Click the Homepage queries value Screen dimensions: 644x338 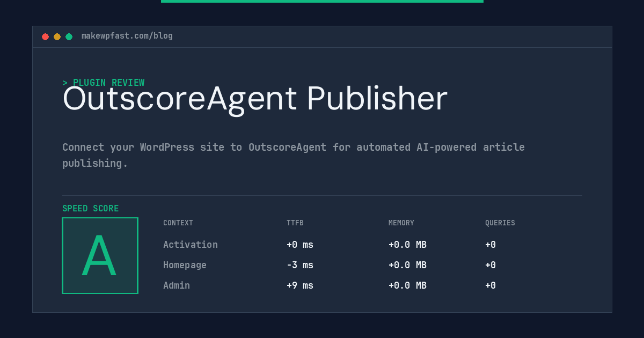tap(491, 265)
